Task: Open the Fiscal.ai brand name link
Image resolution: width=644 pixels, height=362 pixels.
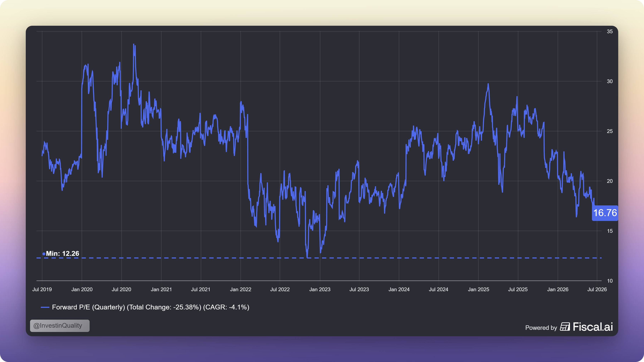Action: pyautogui.click(x=593, y=327)
